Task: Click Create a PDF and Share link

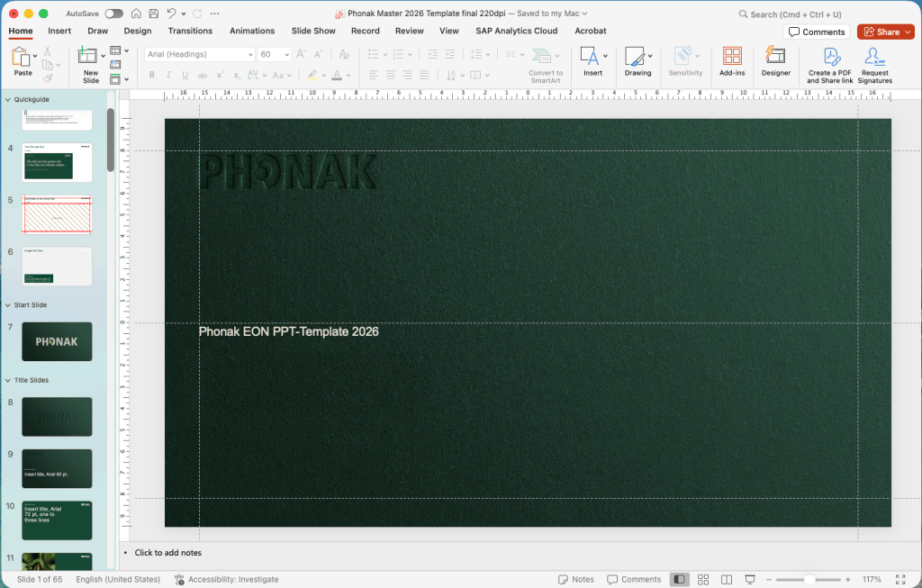Action: (x=829, y=65)
